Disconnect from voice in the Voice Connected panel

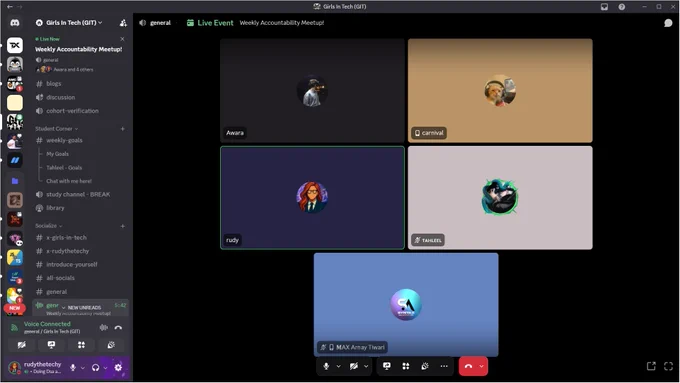pyautogui.click(x=118, y=327)
